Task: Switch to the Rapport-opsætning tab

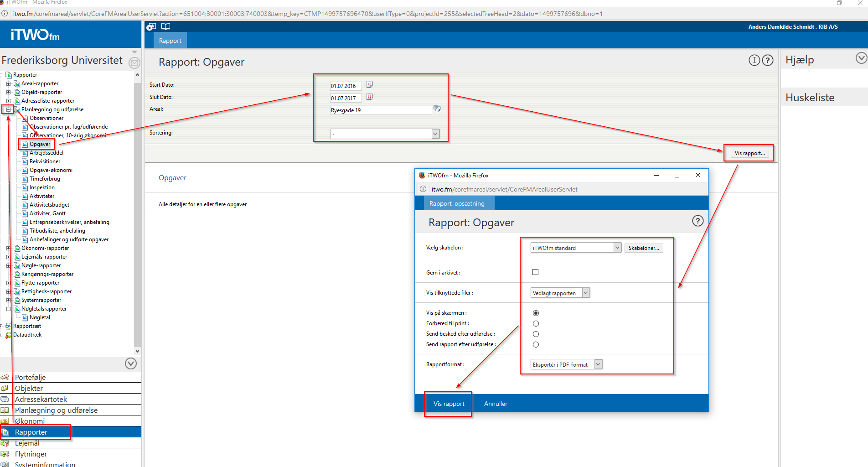Action: point(456,203)
